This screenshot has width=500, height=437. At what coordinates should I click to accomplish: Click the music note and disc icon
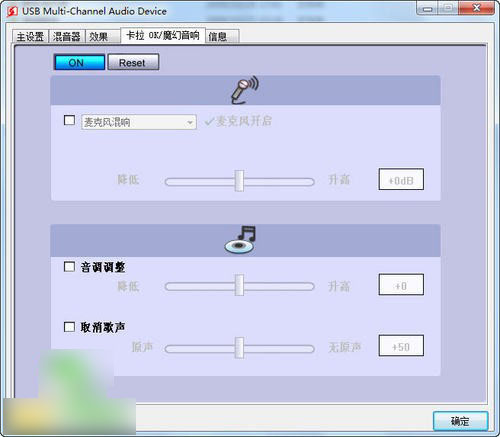point(240,240)
